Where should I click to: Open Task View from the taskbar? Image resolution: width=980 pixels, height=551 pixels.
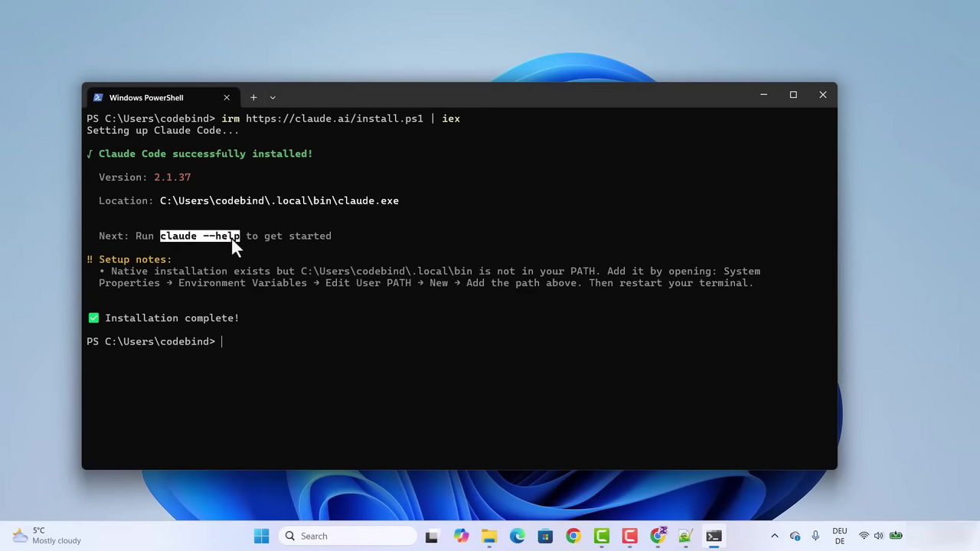[x=432, y=536]
